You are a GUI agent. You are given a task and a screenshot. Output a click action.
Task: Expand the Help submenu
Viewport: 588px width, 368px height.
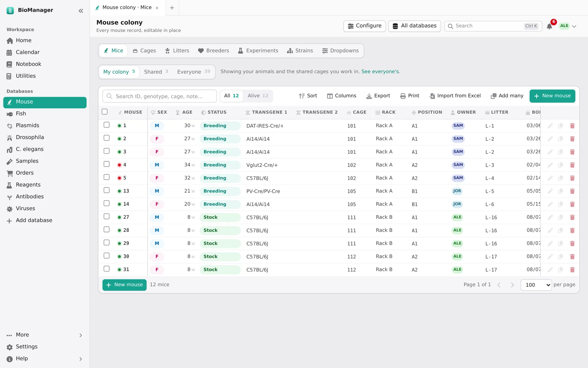tap(45, 359)
